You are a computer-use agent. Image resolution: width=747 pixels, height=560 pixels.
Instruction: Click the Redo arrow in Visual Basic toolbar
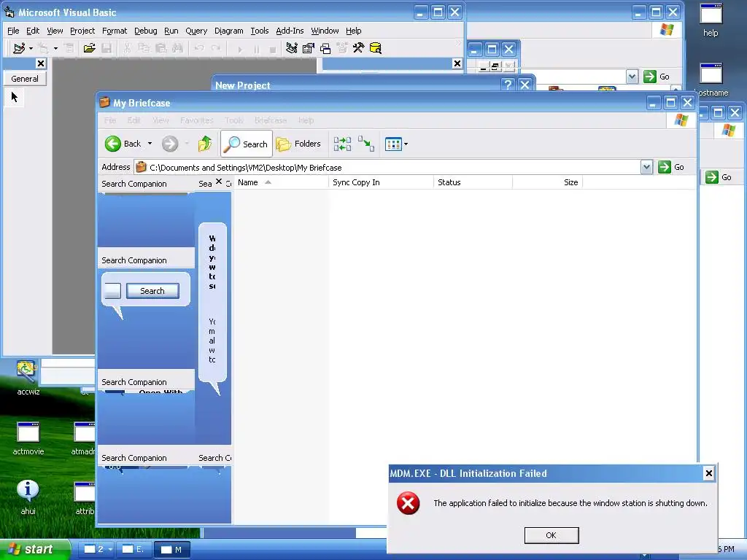coord(216,48)
